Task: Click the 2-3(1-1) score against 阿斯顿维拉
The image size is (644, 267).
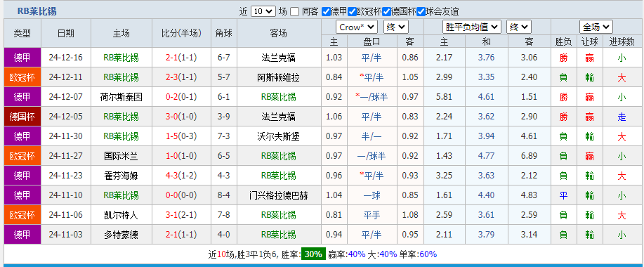Action: coord(181,77)
